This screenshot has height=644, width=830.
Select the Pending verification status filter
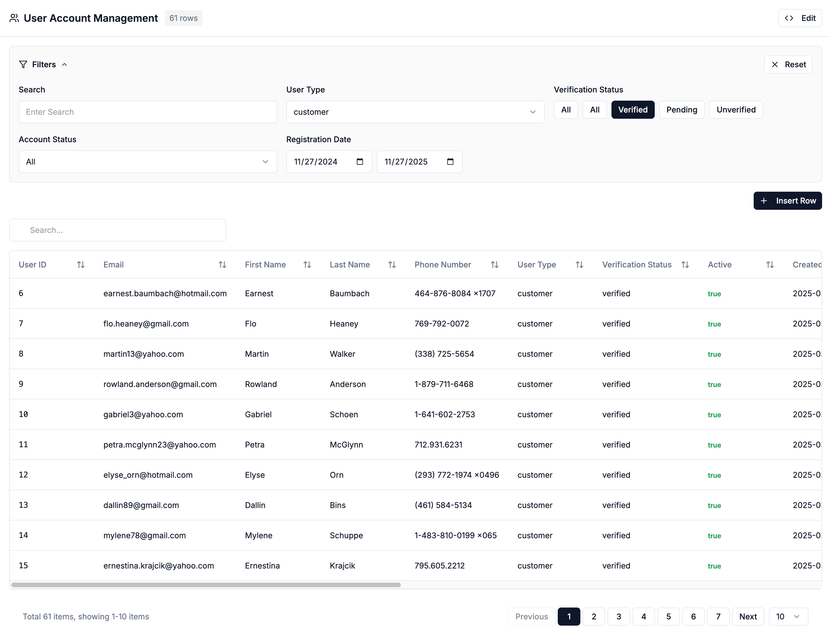point(682,109)
